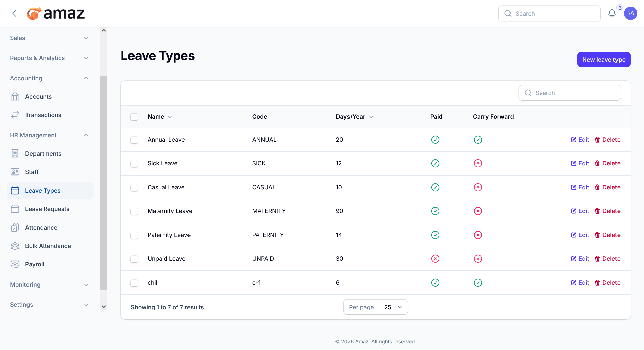
Task: Open the Payroll money icon
Action: tap(15, 264)
